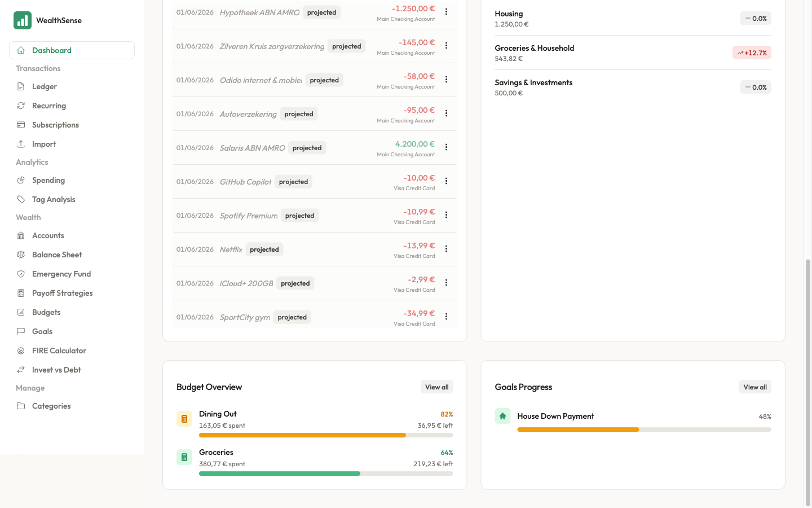
Task: Click the Salaris ABN AMRO amount 4.200,00 €
Action: 415,144
